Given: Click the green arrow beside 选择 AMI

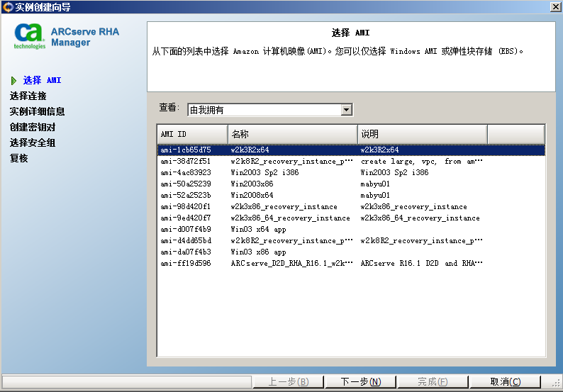Looking at the screenshot, I should pyautogui.click(x=13, y=81).
